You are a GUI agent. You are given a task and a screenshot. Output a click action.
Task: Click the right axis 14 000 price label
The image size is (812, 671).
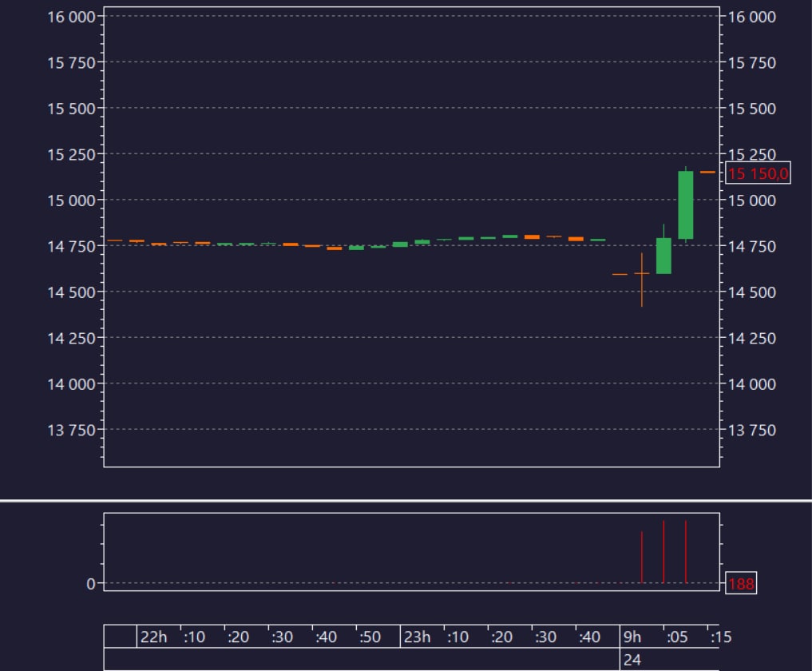pyautogui.click(x=752, y=384)
